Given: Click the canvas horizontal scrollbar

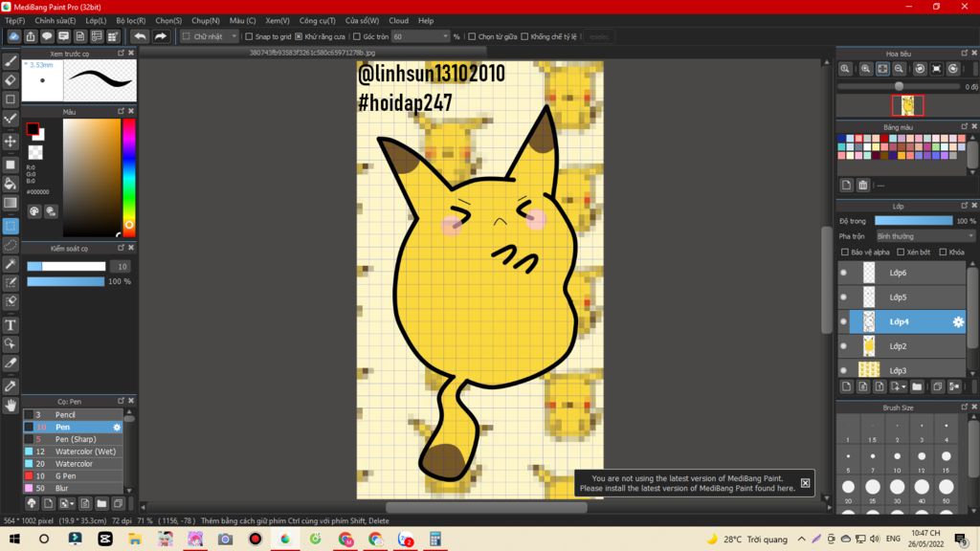Looking at the screenshot, I should (x=486, y=507).
